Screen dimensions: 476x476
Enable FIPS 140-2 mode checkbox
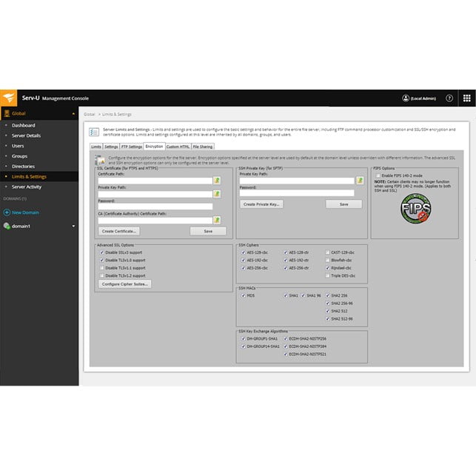(379, 175)
